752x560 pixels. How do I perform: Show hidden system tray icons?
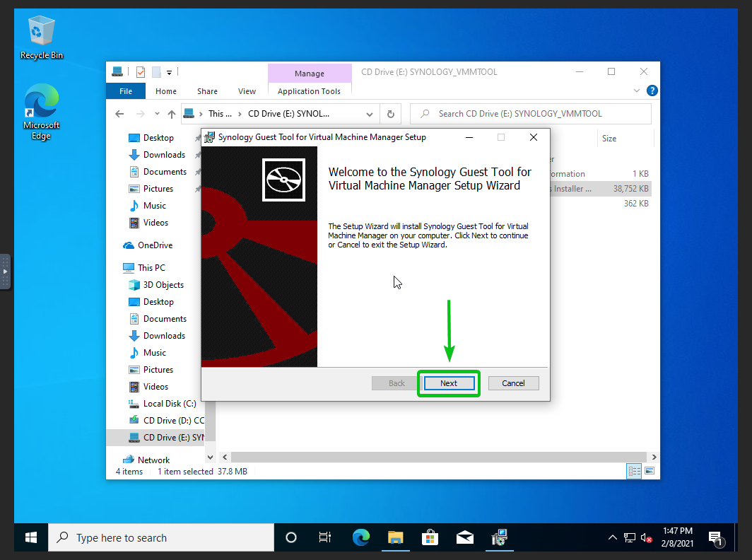[x=612, y=538]
